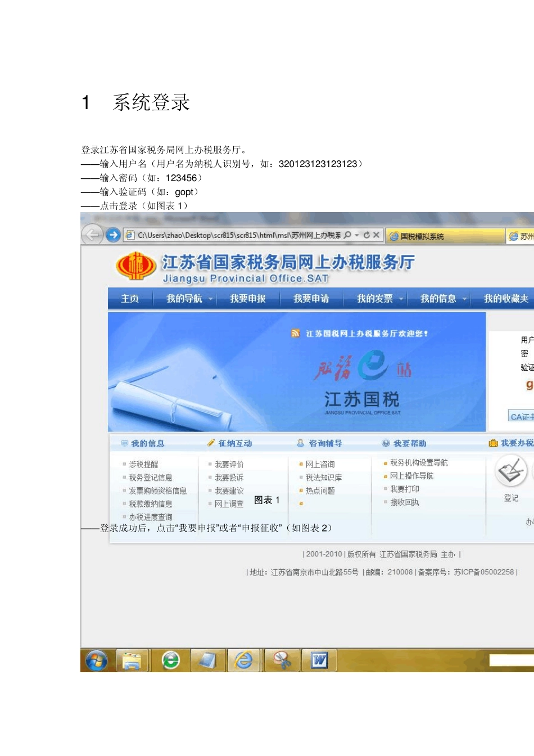Screen dimensions: 534x756
Task: Click the 我的信息 section monitor icon
Action: pyautogui.click(x=124, y=443)
